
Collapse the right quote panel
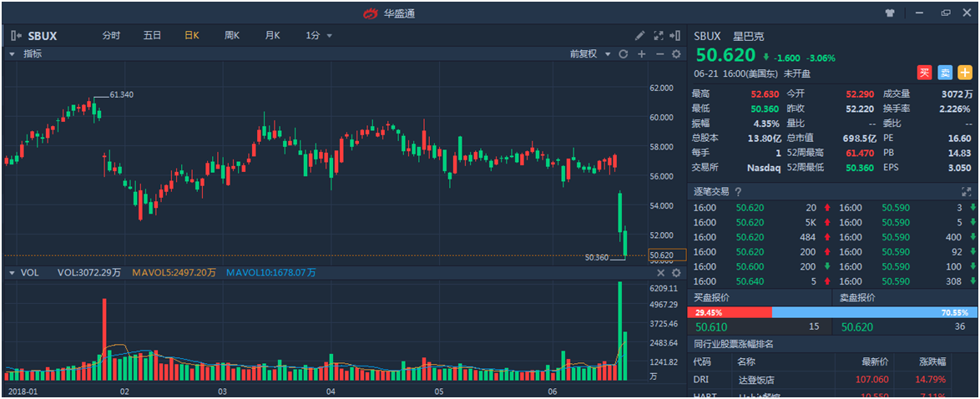(x=675, y=36)
